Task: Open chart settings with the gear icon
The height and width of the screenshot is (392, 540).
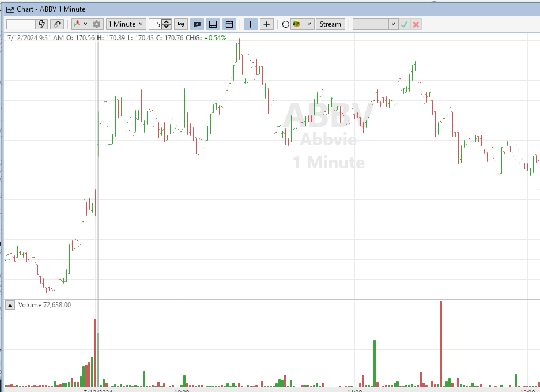Action: [x=97, y=24]
